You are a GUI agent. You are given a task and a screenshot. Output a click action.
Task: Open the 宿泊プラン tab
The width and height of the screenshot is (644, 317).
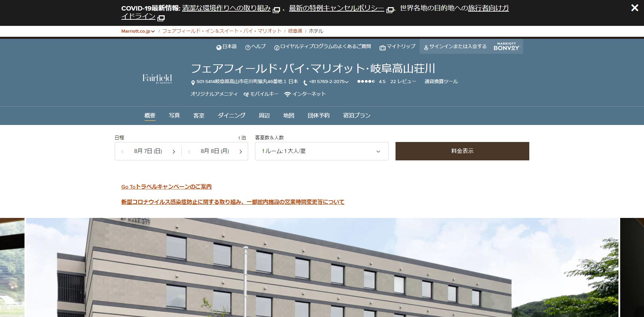(x=357, y=115)
